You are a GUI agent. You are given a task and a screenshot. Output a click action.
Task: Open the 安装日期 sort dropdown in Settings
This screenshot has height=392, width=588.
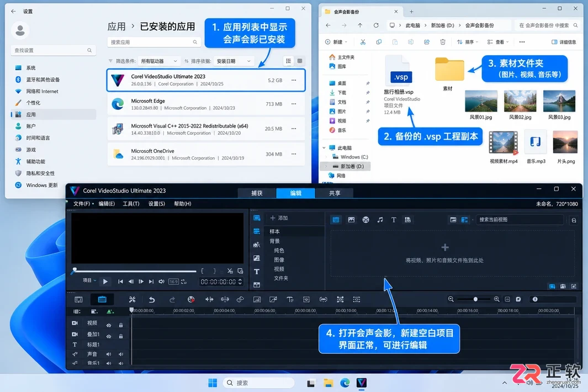coord(233,61)
